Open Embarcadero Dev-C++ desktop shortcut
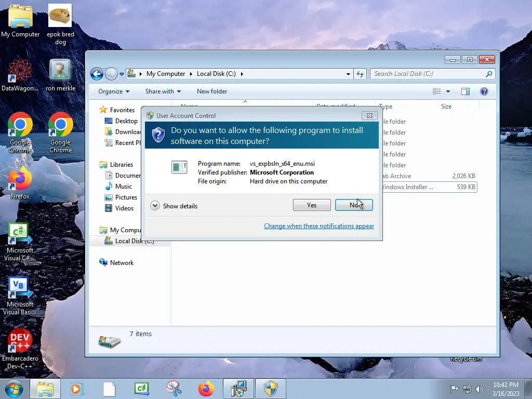 point(20,349)
